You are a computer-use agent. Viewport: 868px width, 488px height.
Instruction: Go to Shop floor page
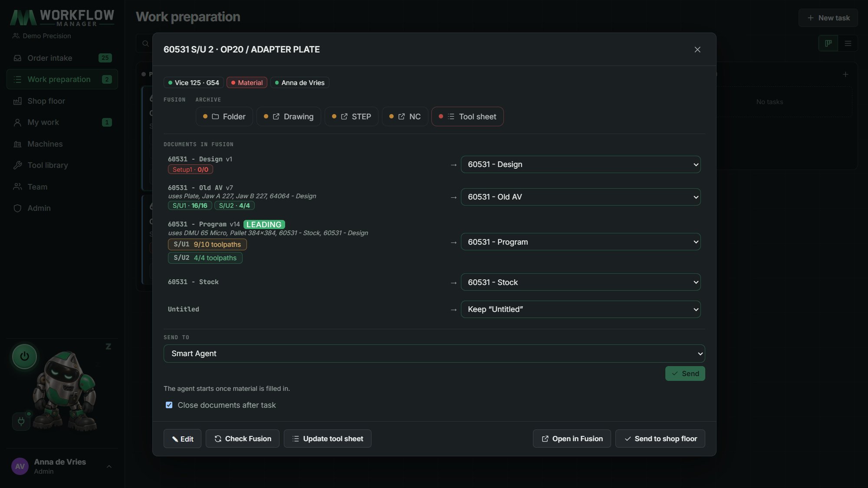62,101
